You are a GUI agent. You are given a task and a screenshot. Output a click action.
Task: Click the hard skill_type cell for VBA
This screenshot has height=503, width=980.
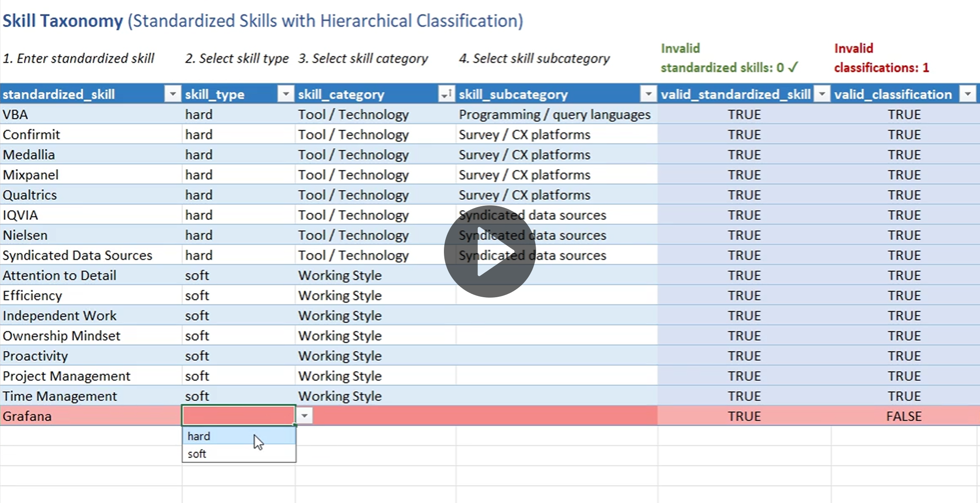pyautogui.click(x=239, y=114)
